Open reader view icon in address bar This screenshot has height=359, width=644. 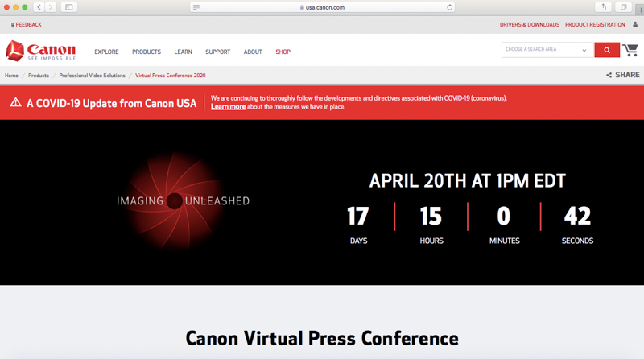click(196, 7)
